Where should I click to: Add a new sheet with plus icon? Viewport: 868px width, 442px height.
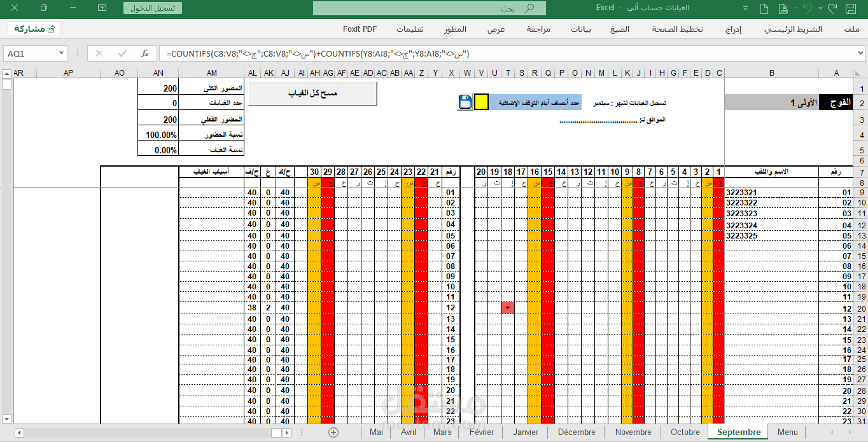(x=333, y=432)
